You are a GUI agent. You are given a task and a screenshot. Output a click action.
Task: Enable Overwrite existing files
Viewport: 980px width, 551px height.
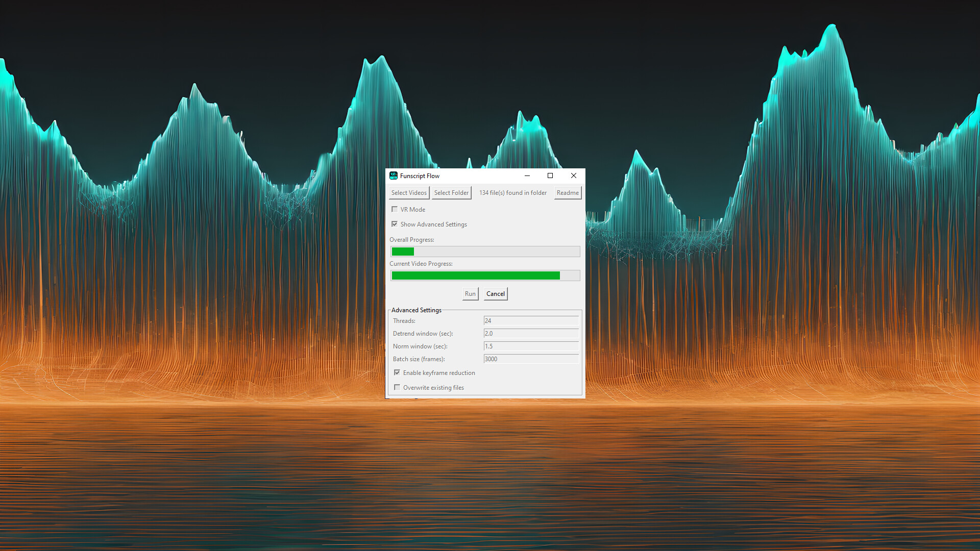(397, 387)
